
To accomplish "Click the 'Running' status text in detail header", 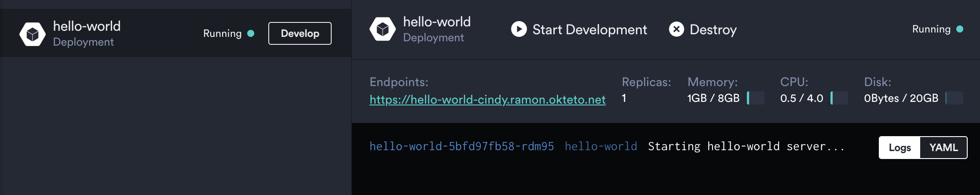I will (x=931, y=29).
